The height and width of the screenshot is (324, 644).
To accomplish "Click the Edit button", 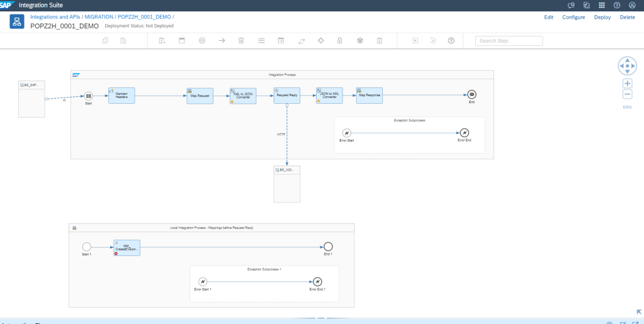I will [x=548, y=17].
